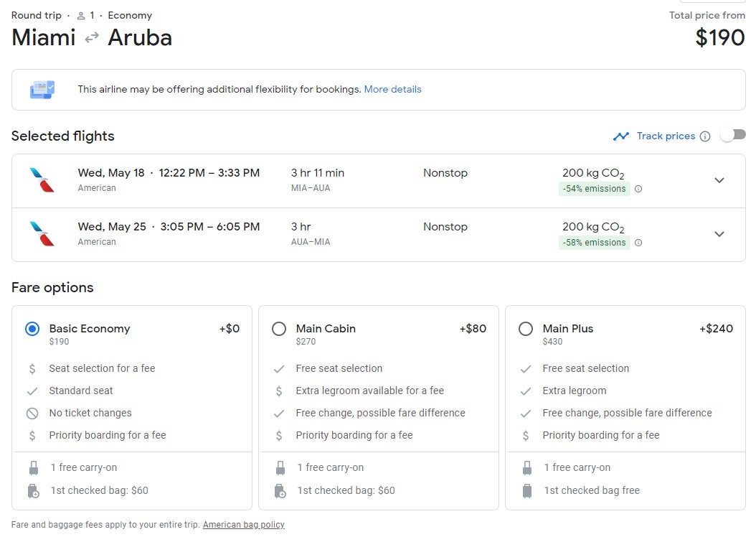Open the American bag policy link
The width and height of the screenshot is (756, 537).
click(x=243, y=525)
